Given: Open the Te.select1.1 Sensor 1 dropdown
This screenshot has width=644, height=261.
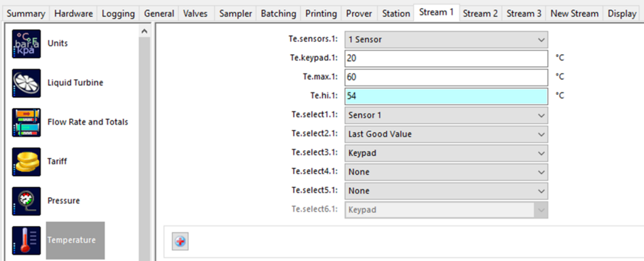Looking at the screenshot, I should (446, 115).
